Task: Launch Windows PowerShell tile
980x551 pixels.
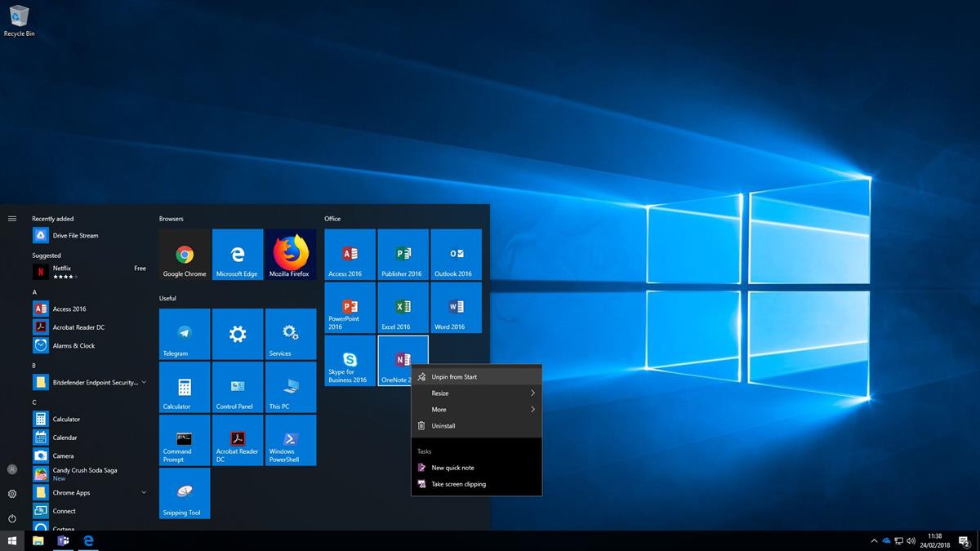Action: 290,440
